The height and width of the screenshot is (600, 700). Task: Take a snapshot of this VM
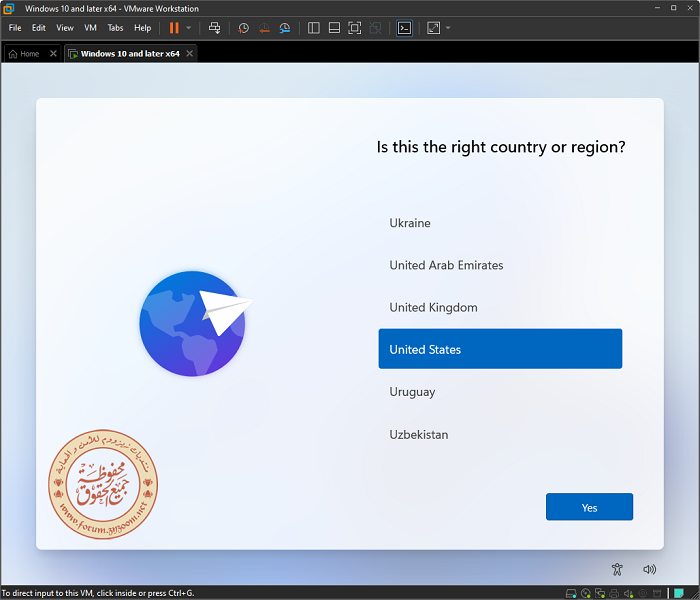pos(243,28)
